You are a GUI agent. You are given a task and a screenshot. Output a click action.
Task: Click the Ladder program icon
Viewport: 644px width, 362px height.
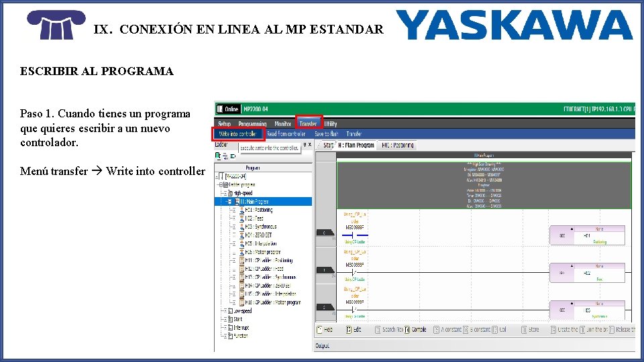(225, 185)
